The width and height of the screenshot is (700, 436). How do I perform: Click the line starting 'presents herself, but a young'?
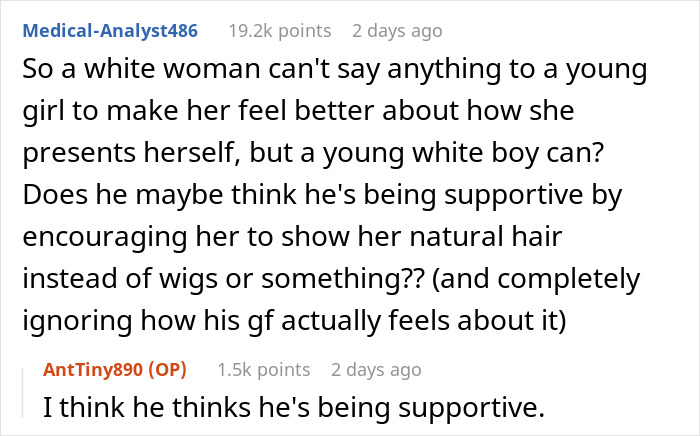coord(313,154)
